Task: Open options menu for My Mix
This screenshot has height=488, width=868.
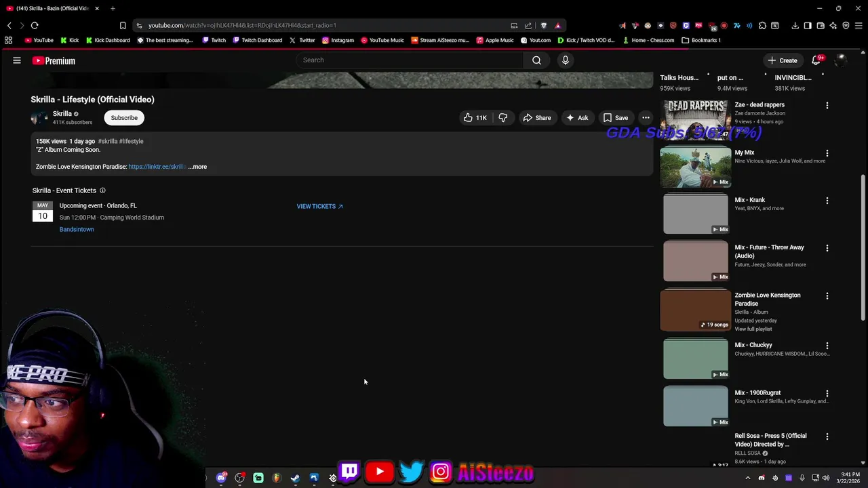Action: click(827, 153)
